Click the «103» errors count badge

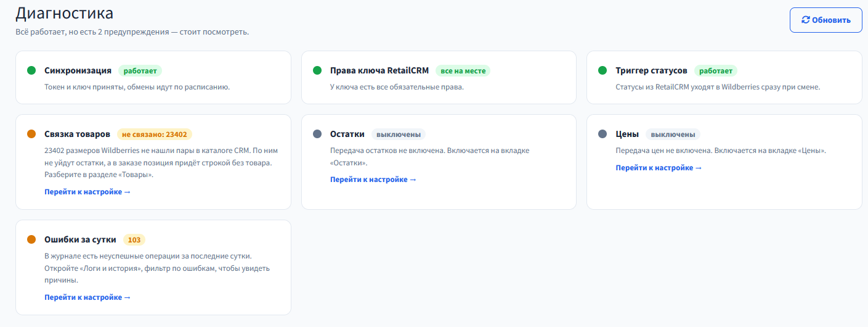134,240
